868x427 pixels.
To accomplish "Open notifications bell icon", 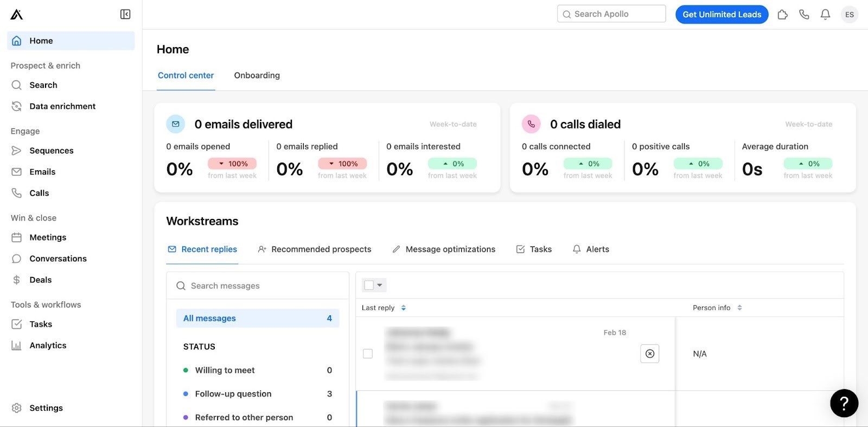I will pos(825,15).
